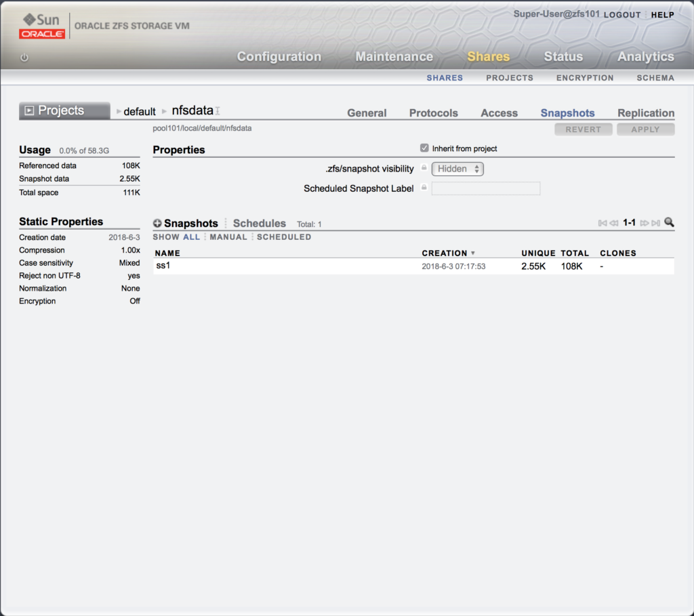The width and height of the screenshot is (694, 616).
Task: Toggle Inherit from project checkbox
Action: [x=424, y=148]
